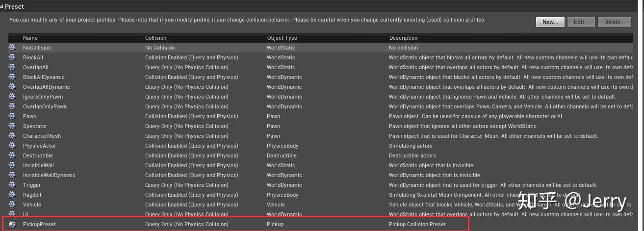Click the Vehicle object type cell
This screenshot has height=231, width=644.
coord(276,205)
